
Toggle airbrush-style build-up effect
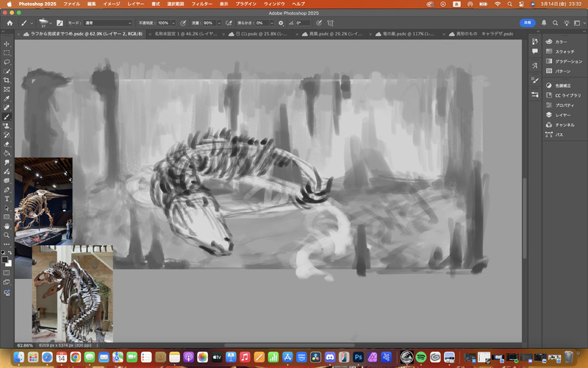229,23
